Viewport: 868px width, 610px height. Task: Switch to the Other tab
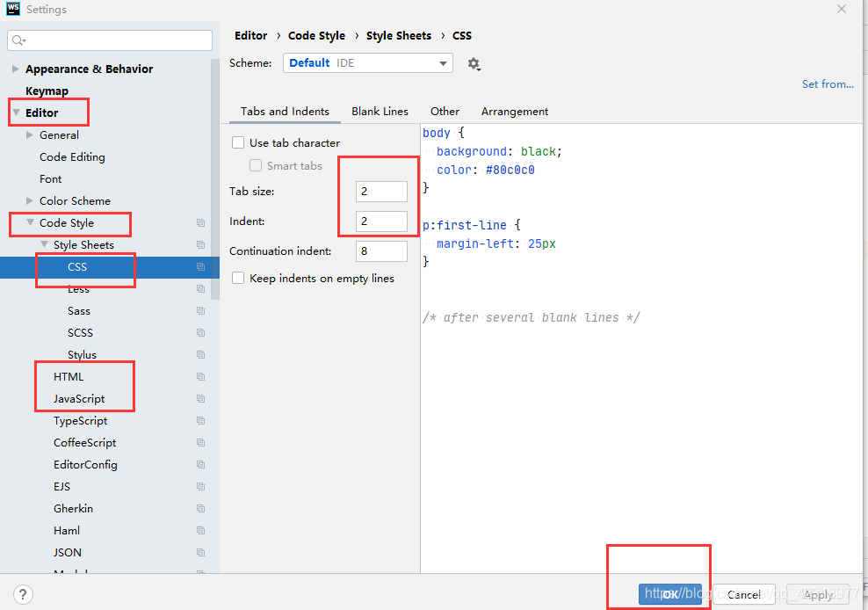(445, 112)
